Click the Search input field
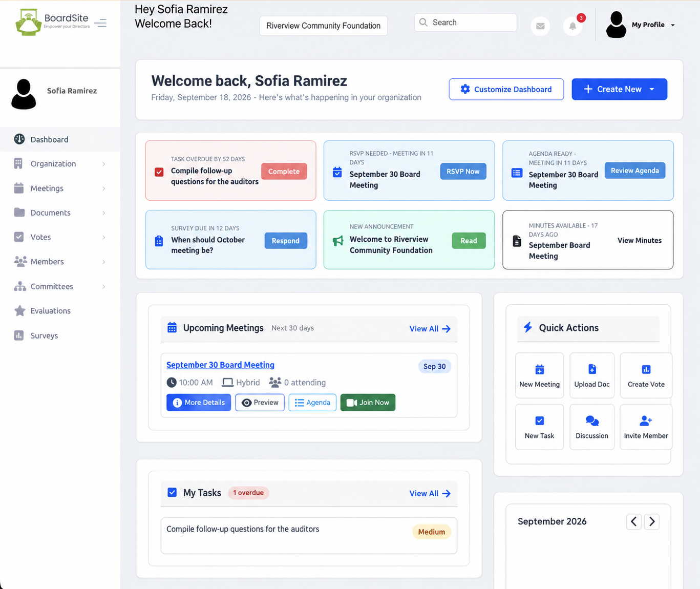The image size is (700, 589). pyautogui.click(x=465, y=23)
